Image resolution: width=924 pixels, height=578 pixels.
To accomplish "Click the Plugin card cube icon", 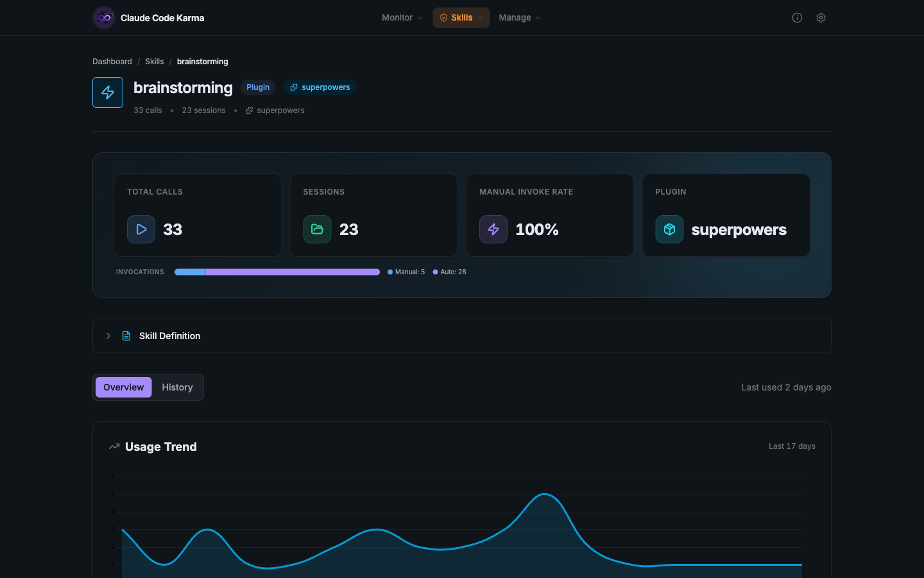I will click(x=669, y=229).
